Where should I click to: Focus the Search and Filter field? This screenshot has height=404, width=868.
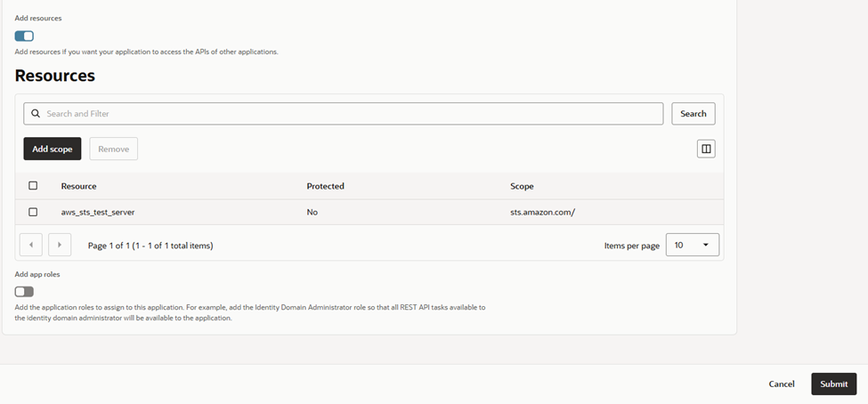(352, 114)
